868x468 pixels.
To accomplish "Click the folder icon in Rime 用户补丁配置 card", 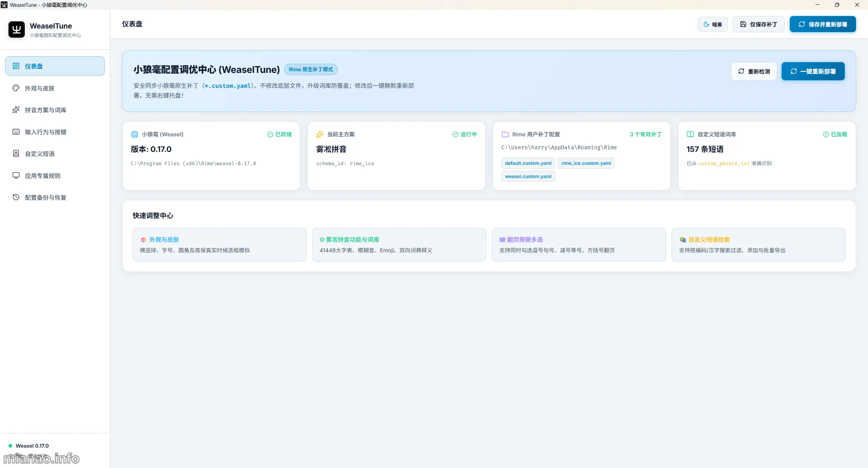I will (505, 134).
